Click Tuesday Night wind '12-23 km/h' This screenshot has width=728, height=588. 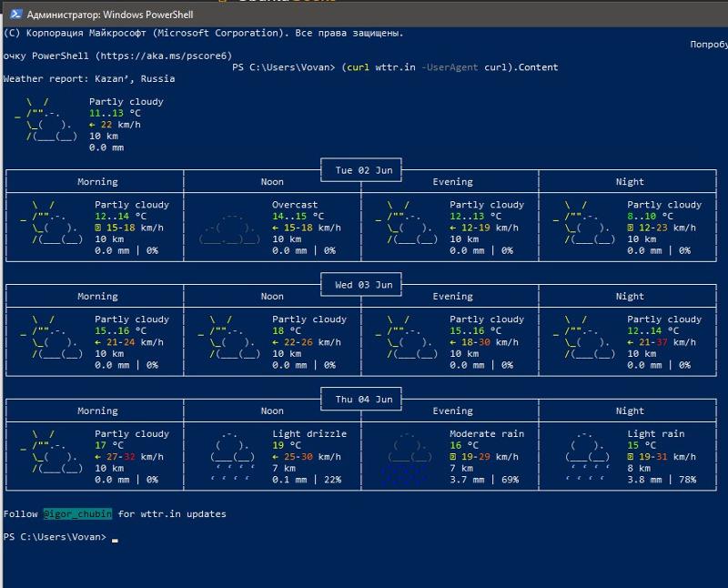point(667,228)
